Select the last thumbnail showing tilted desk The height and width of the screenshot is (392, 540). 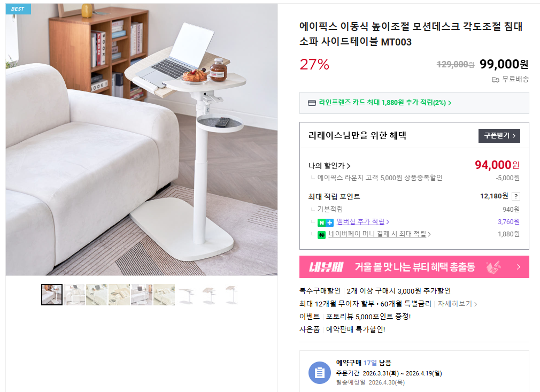click(x=232, y=295)
